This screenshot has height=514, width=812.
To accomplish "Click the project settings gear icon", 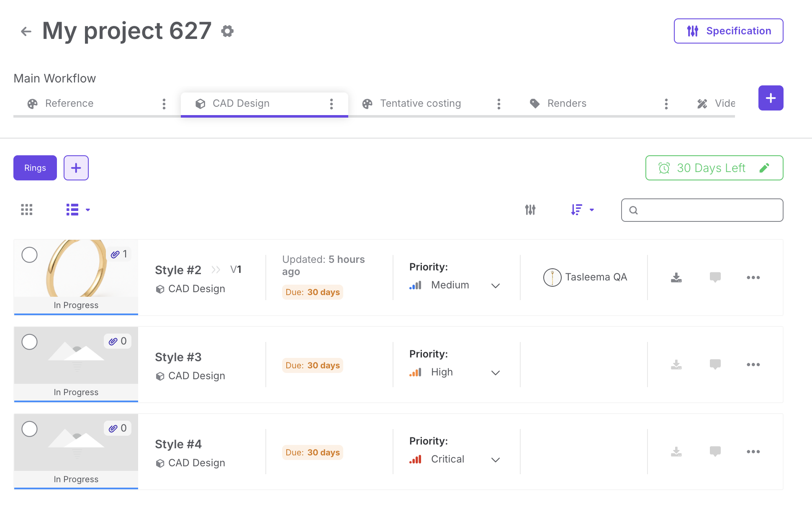I will 227,31.
